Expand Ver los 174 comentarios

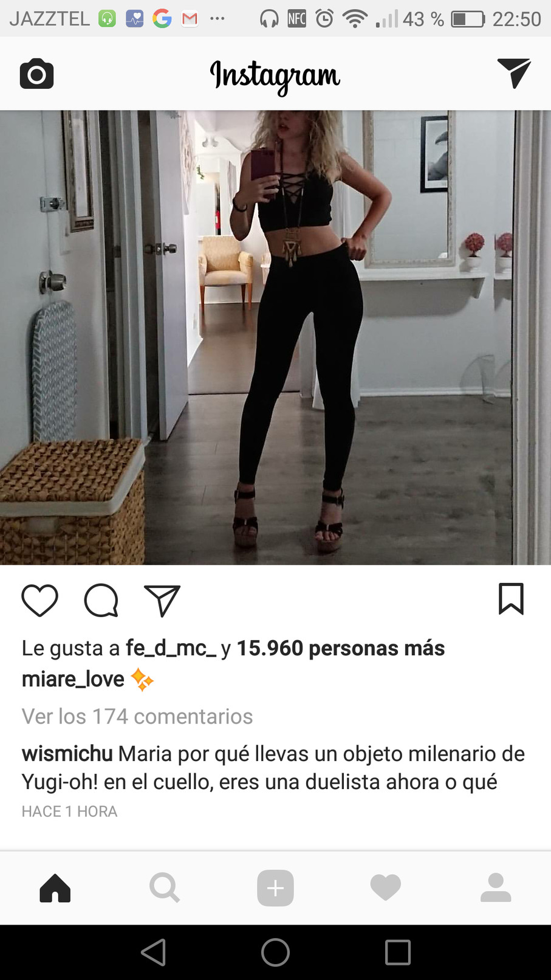pyautogui.click(x=137, y=716)
